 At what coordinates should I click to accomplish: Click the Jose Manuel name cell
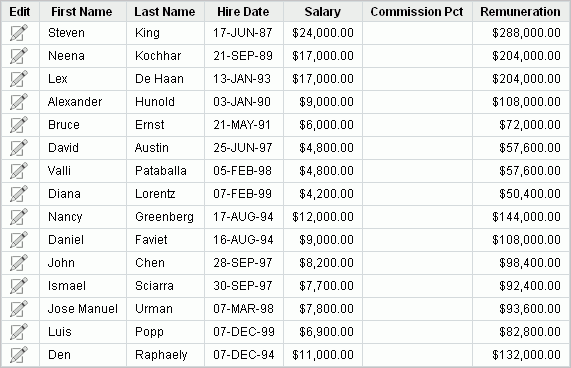point(83,309)
